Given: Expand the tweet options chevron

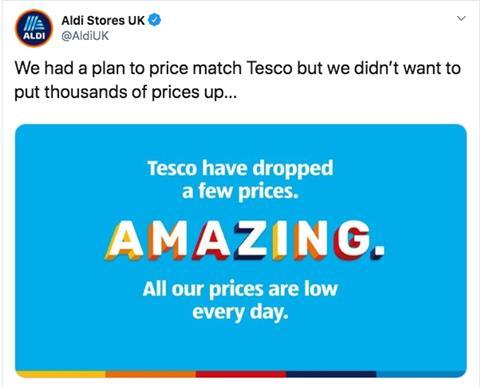Looking at the screenshot, I should [x=461, y=18].
